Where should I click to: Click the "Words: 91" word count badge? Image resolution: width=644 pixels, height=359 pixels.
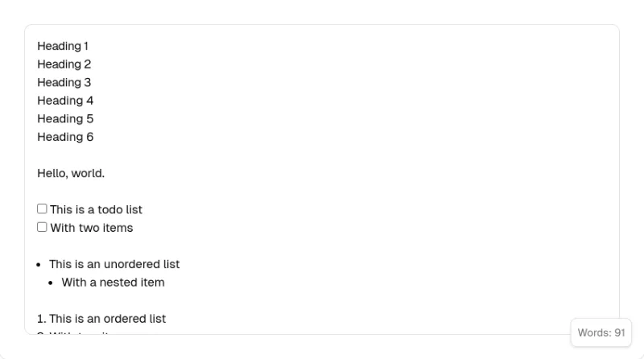pyautogui.click(x=601, y=332)
